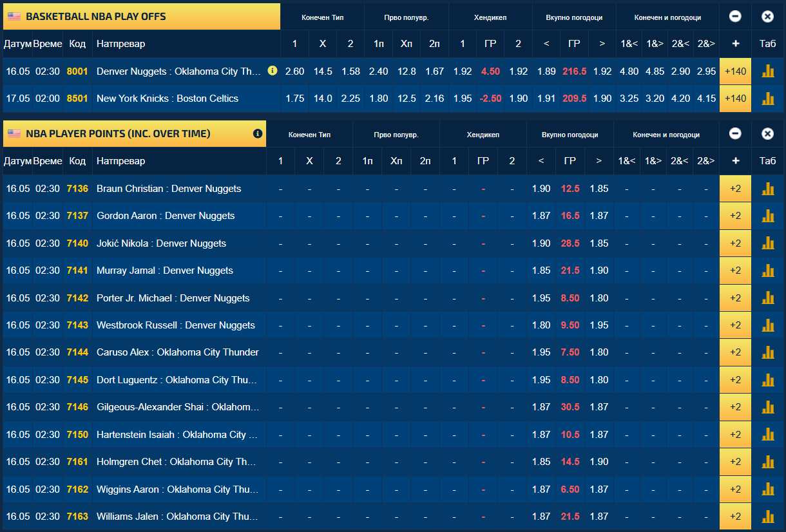Open Denver Nuggets : Oklahoma City Thunder match

[x=178, y=71]
